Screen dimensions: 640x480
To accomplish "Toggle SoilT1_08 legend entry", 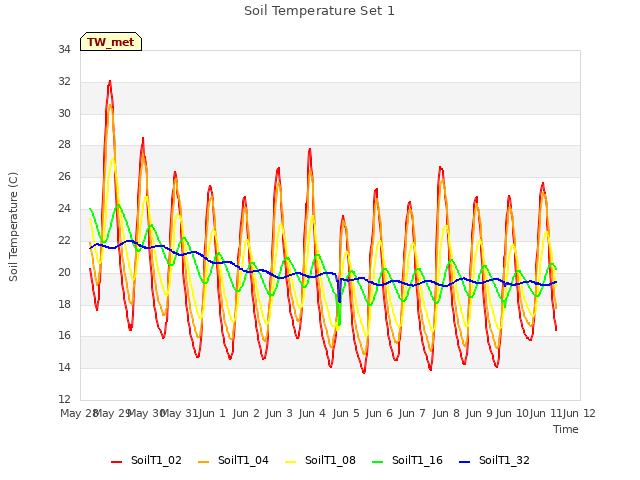I will [320, 460].
